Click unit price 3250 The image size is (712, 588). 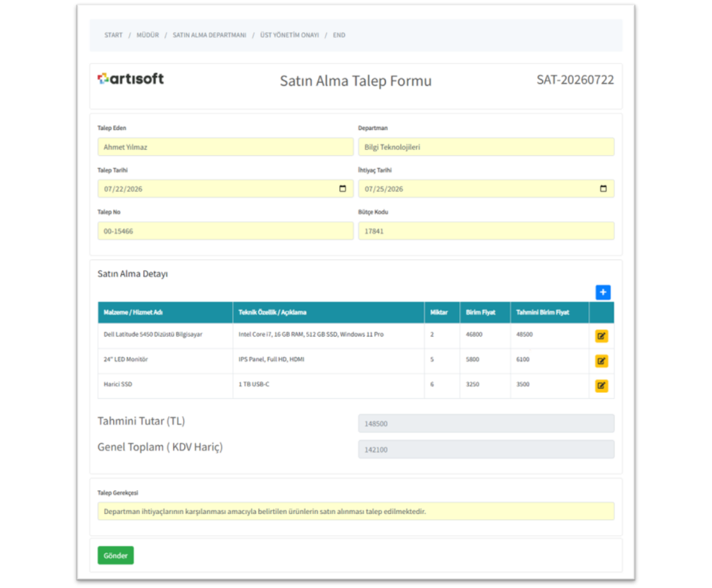[x=472, y=384]
